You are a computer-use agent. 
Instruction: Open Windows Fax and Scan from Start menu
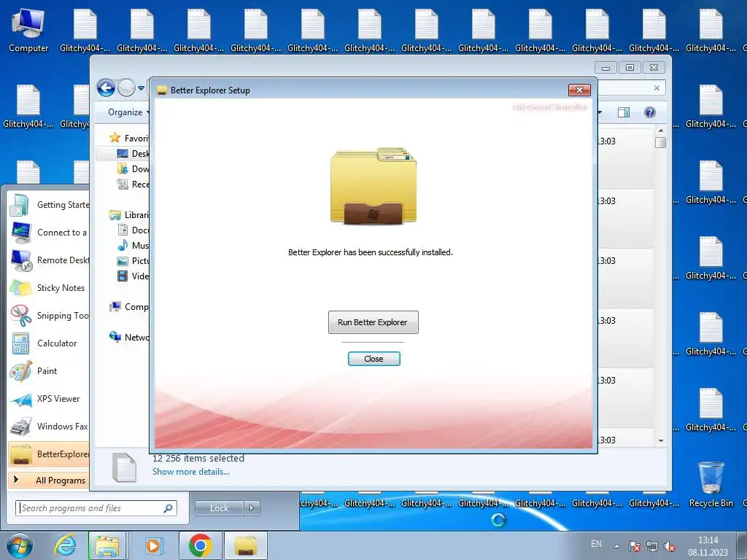click(49, 426)
